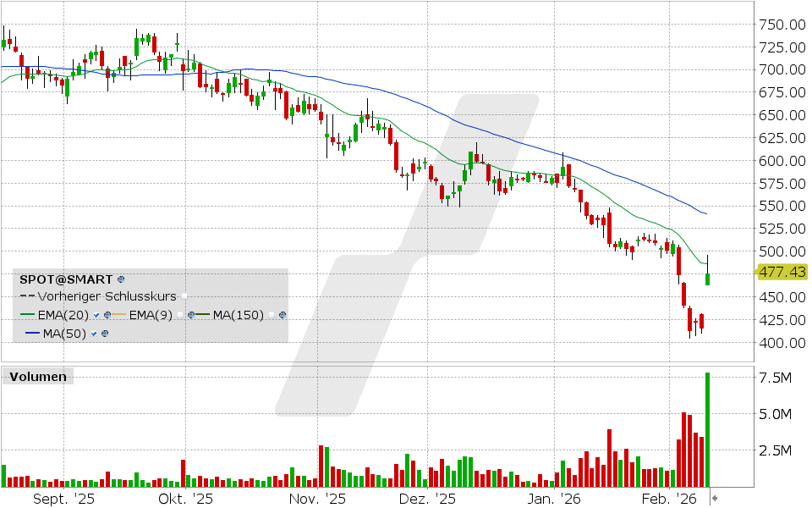Open the MA(150) configuration gear icon
This screenshot has height=508, width=812.
(x=282, y=314)
